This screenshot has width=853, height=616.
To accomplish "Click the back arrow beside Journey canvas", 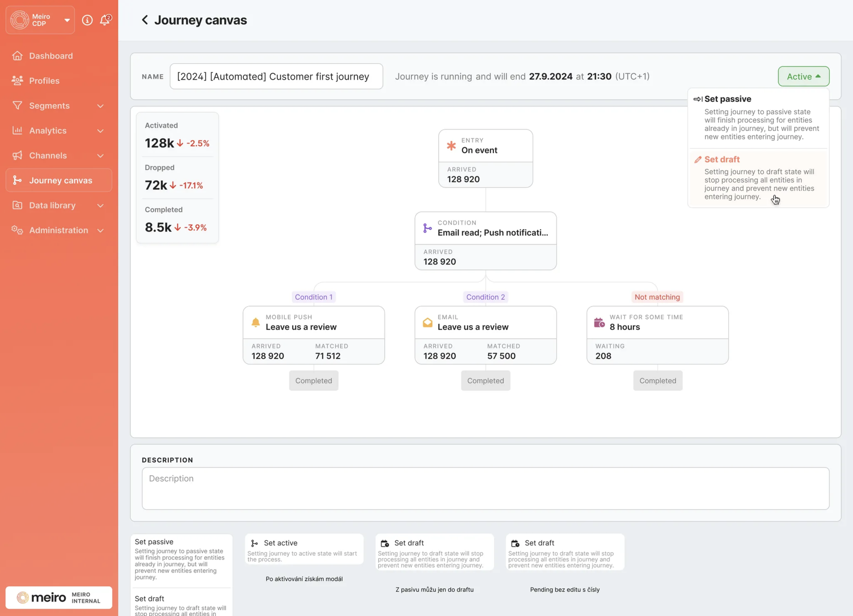I will pyautogui.click(x=145, y=20).
